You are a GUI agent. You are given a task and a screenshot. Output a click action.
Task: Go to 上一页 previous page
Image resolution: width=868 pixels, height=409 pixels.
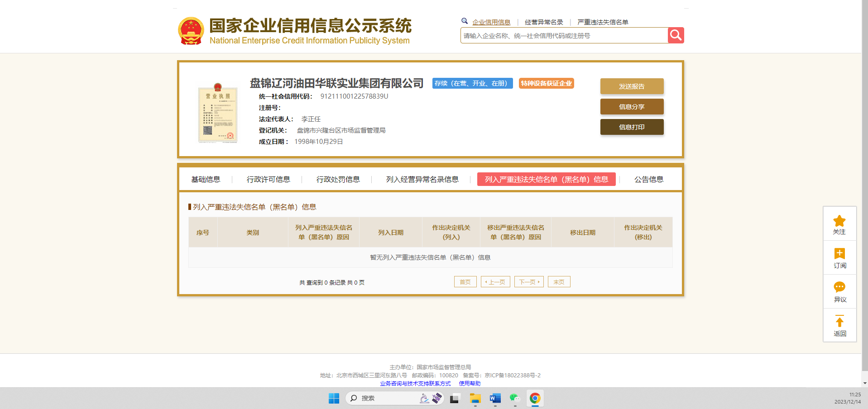(496, 282)
